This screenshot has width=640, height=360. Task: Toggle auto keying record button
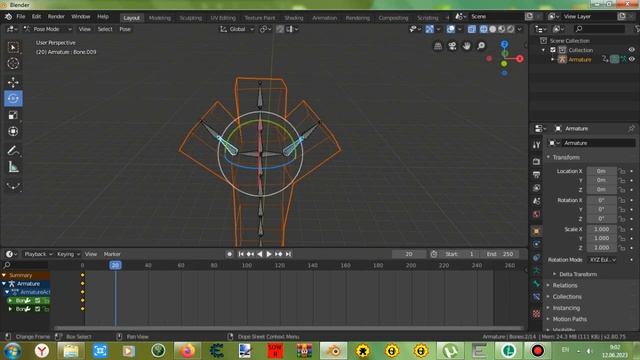(x=229, y=254)
